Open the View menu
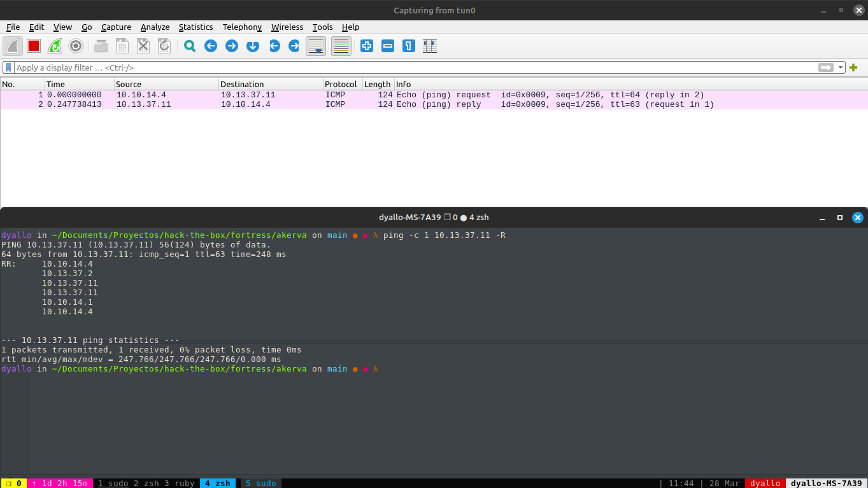 62,27
